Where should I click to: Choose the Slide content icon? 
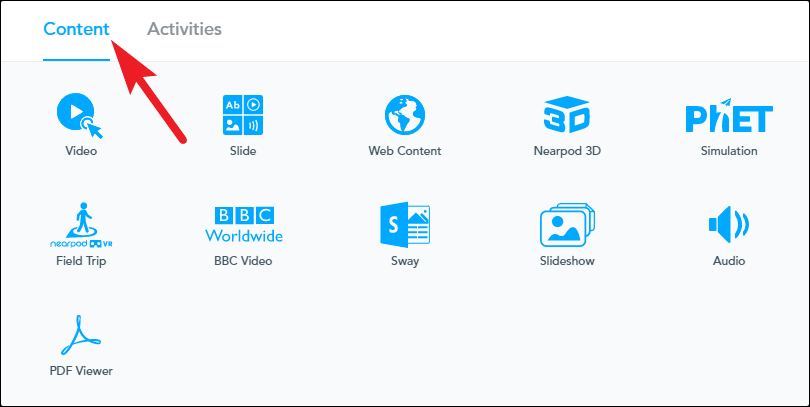(243, 115)
